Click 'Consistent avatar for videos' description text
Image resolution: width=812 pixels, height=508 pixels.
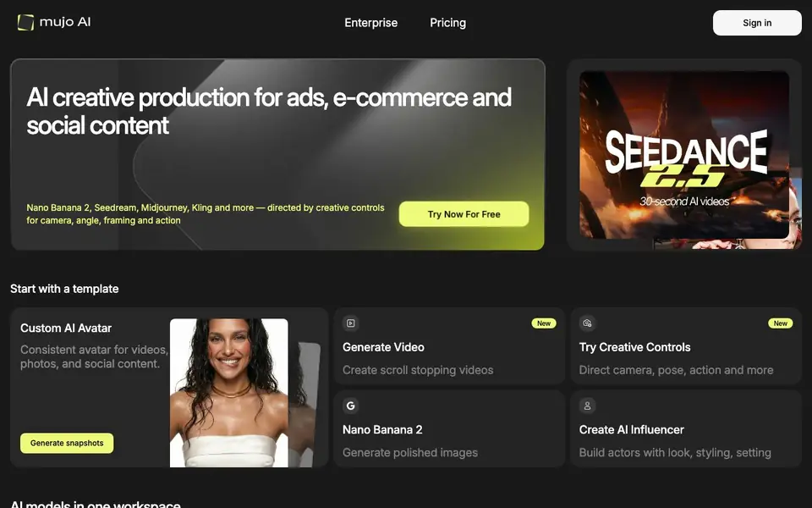(x=94, y=356)
